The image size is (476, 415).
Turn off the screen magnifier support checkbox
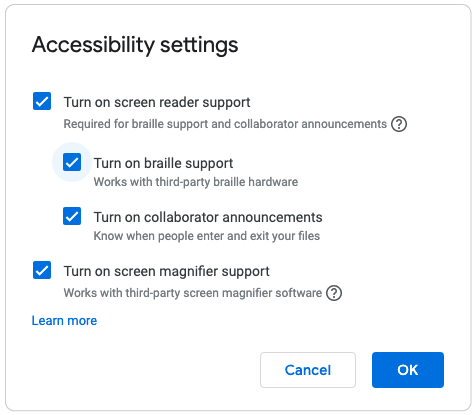[x=42, y=270]
